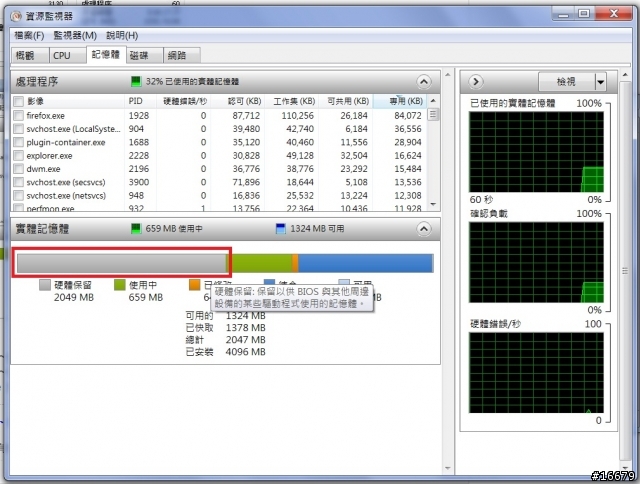Image resolution: width=640 pixels, height=484 pixels.
Task: Tick the select-all checkbox in image header
Action: click(18, 101)
